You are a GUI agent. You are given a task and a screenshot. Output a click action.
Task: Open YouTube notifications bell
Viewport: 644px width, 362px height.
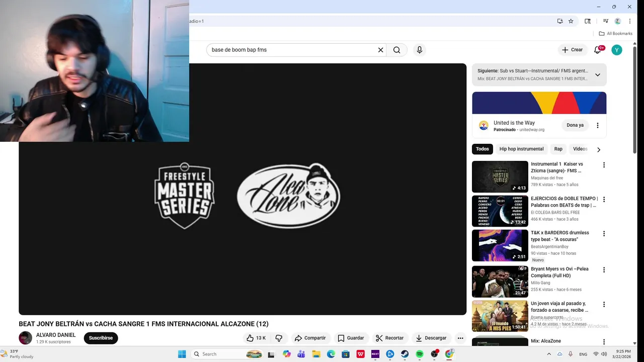[598, 50]
